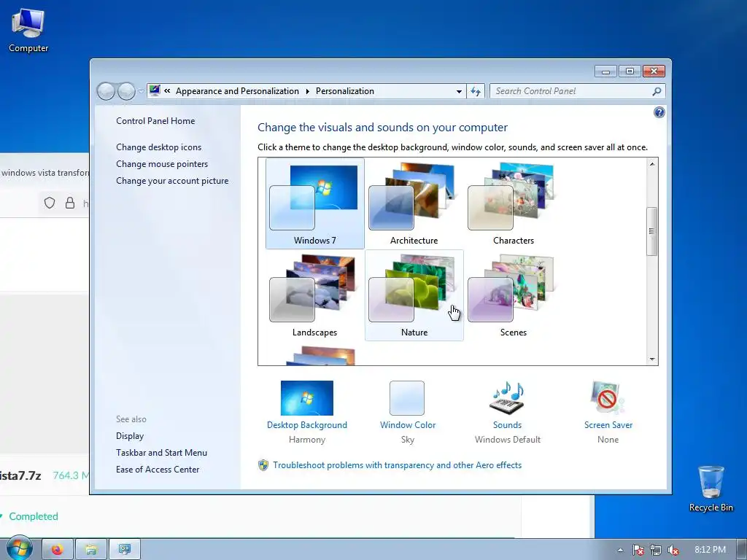Open the volume speaker tray icon
This screenshot has height=560, width=747.
[x=673, y=550]
